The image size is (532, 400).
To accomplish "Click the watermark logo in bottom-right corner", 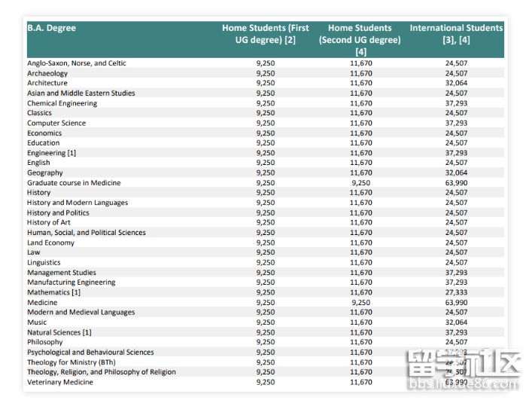I will pyautogui.click(x=464, y=369).
